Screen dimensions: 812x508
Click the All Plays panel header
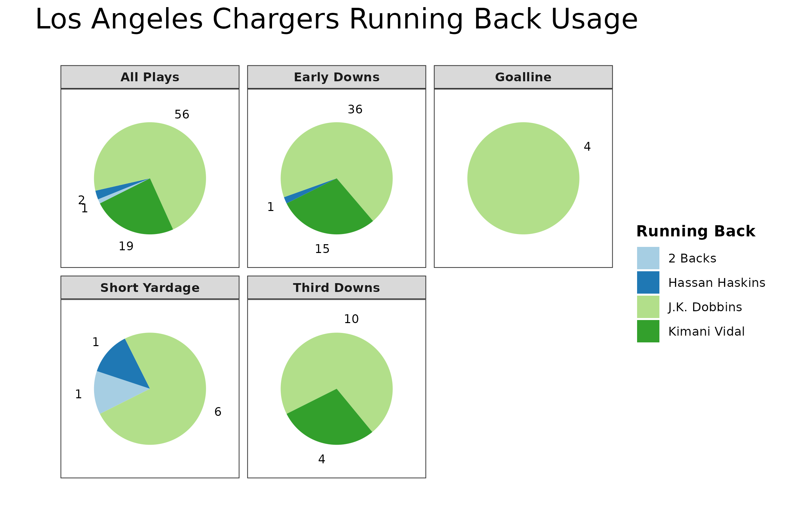tap(150, 77)
